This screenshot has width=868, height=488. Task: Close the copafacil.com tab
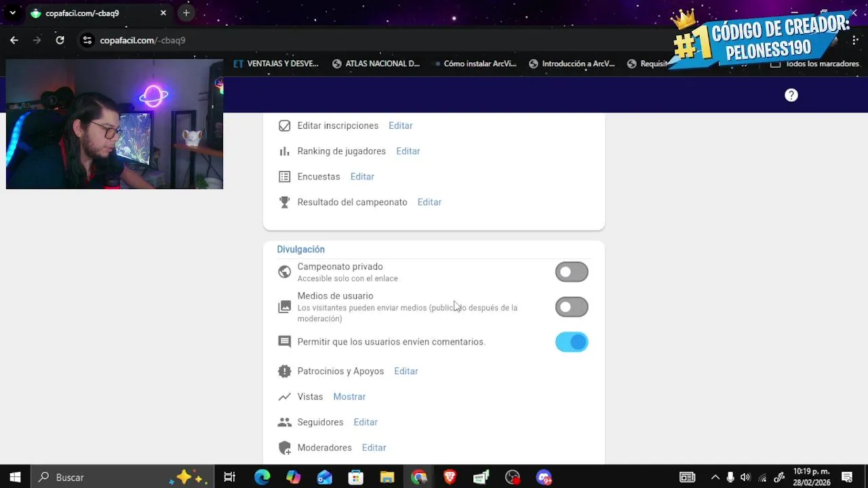(163, 13)
